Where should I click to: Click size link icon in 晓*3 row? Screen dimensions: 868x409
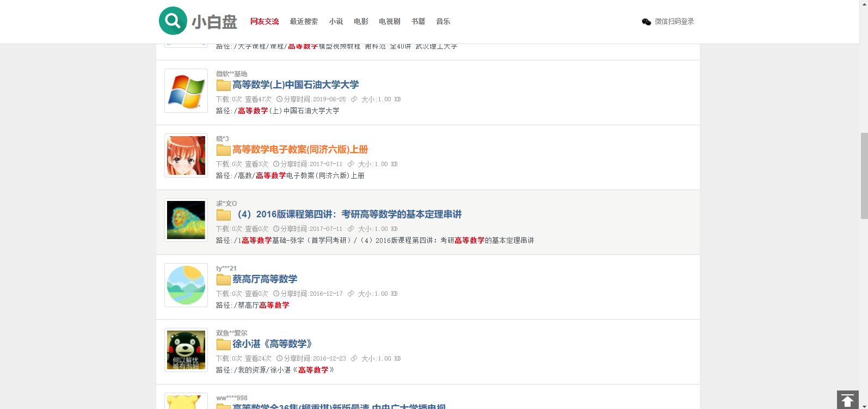point(351,164)
